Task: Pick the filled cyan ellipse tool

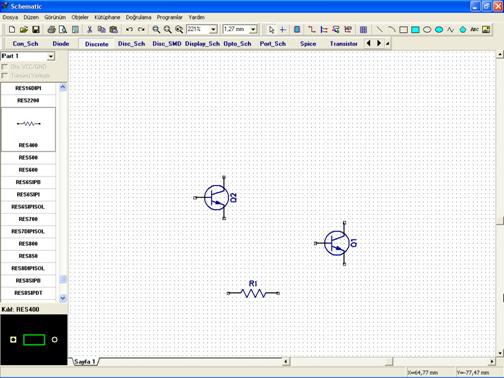Action: 439,30
